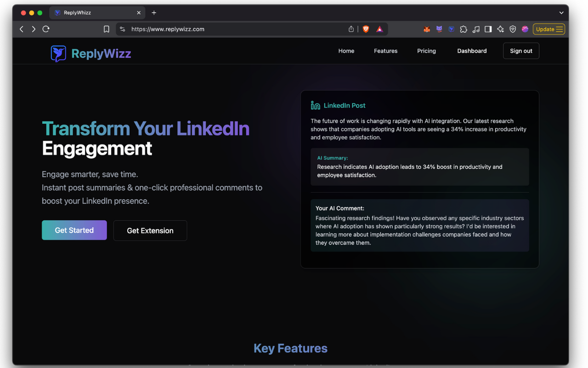The width and height of the screenshot is (588, 368).
Task: Open the ReplyWizz bird extension in toolbar
Action: 452,29
